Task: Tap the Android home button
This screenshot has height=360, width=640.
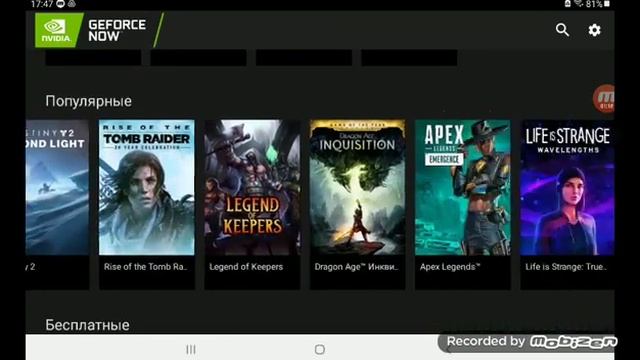Action: tap(320, 349)
